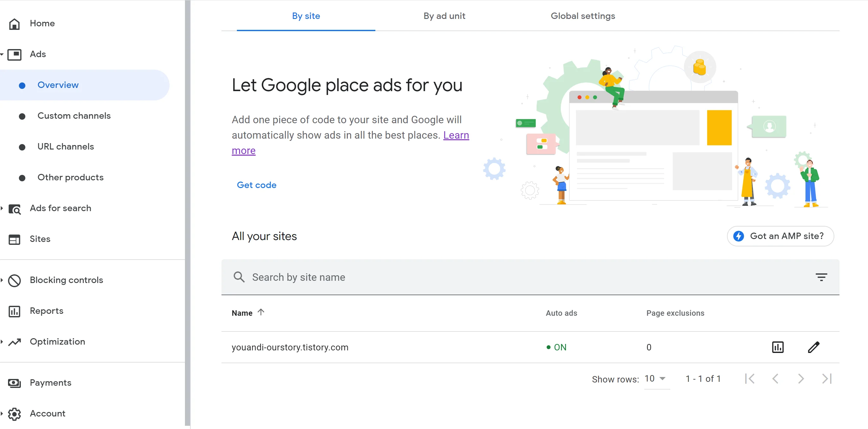Open the Home label in the sidebar
Screen dimensions: 868x429
pos(42,23)
